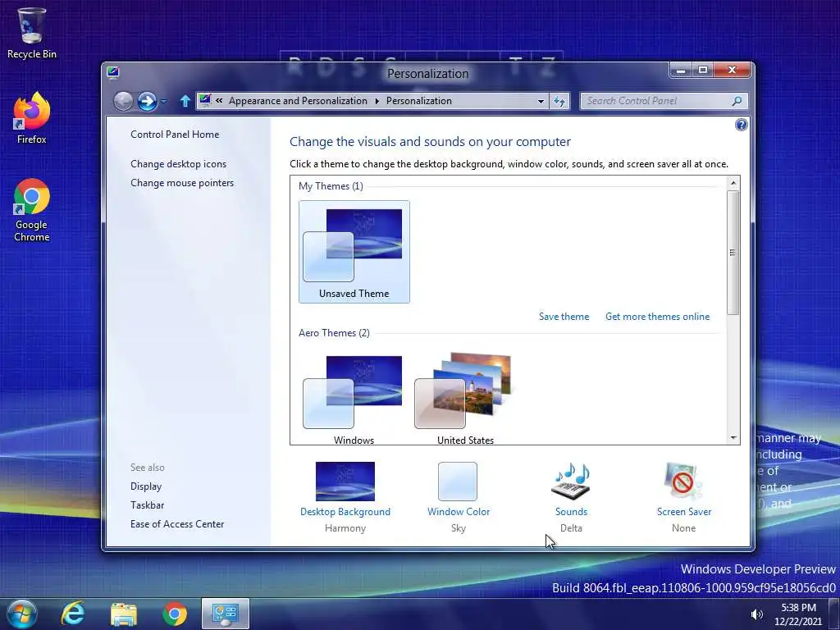Click the Personalization window title icon
This screenshot has height=630, width=840.
[112, 73]
